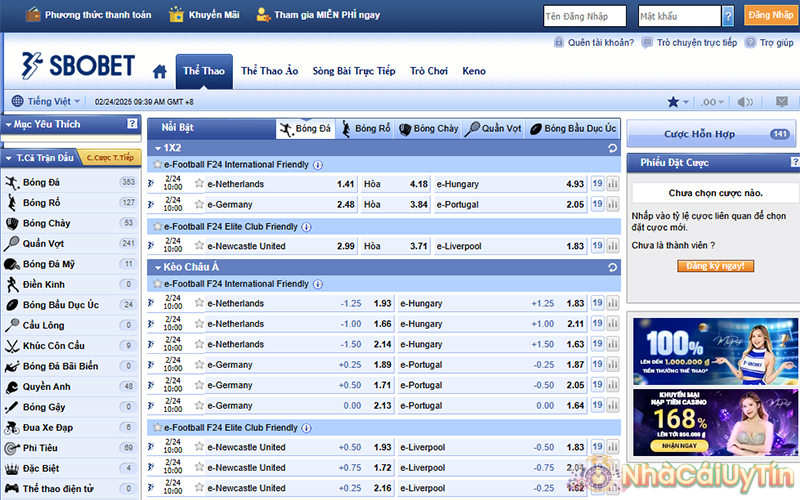
Task: Collapse the Kèo Châu Á section
Action: (x=157, y=267)
